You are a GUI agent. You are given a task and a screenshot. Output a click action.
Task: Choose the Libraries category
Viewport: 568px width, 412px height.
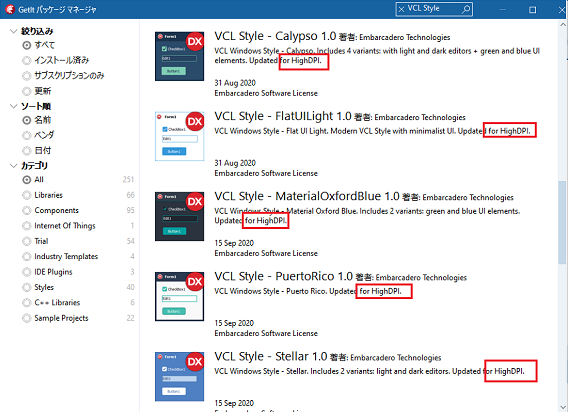click(x=26, y=195)
